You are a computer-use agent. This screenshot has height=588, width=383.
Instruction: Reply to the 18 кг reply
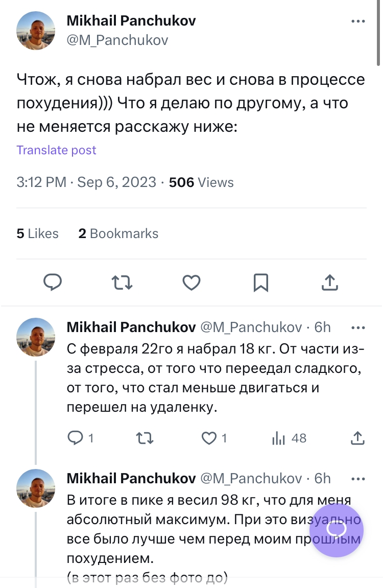click(x=81, y=438)
